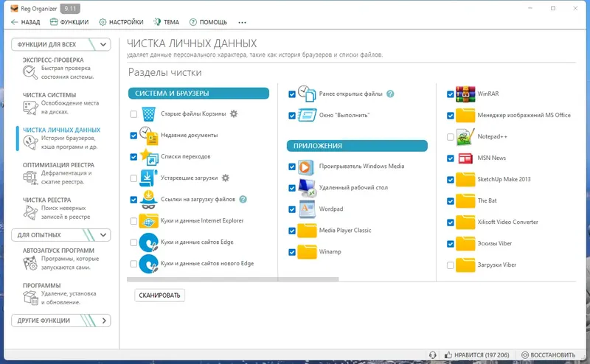The width and height of the screenshot is (590, 364).
Task: Click the 'Нравится (197 206)' button
Action: click(476, 355)
